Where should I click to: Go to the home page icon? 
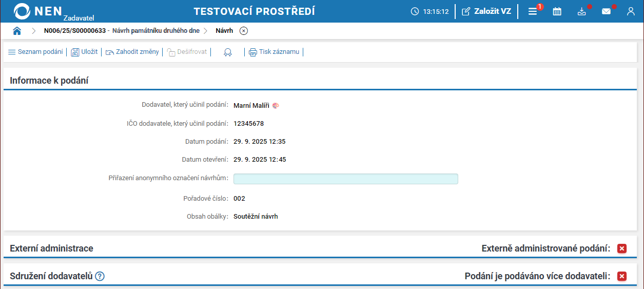[17, 31]
